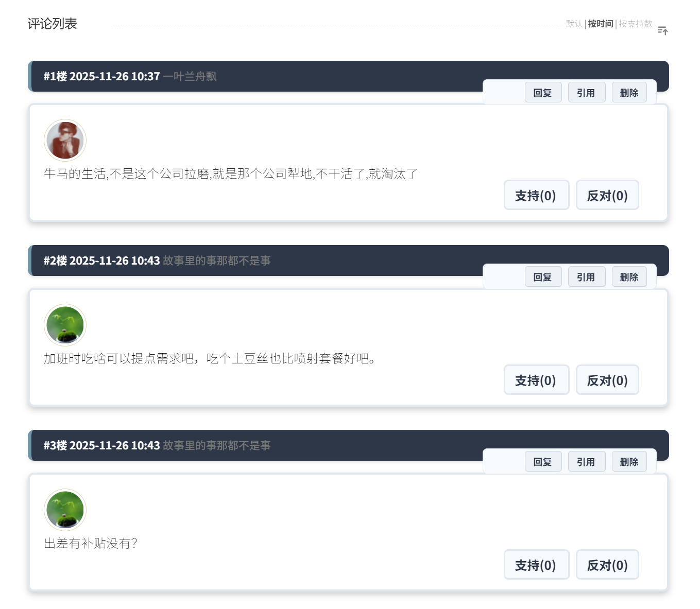
Task: Click username 故事里的事那都不是事 in #2楼 header
Action: (217, 260)
